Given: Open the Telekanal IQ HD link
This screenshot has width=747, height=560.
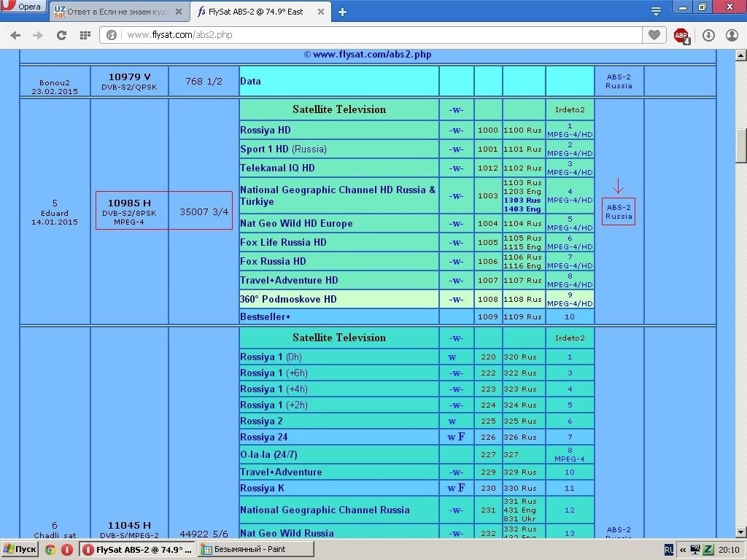Looking at the screenshot, I should (x=277, y=168).
